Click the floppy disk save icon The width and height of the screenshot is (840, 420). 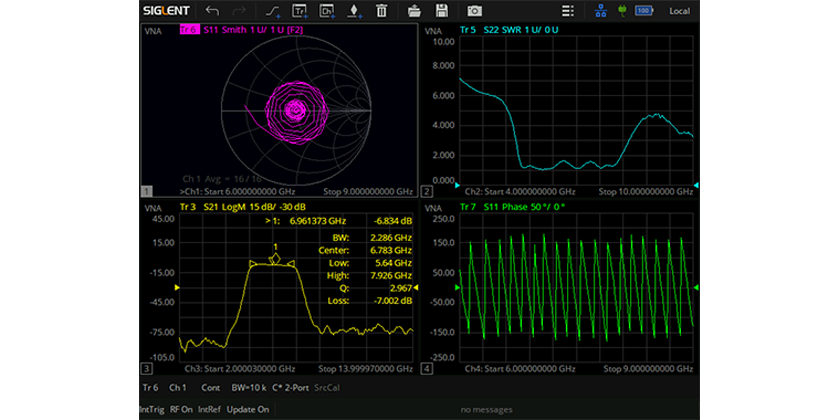point(442,11)
